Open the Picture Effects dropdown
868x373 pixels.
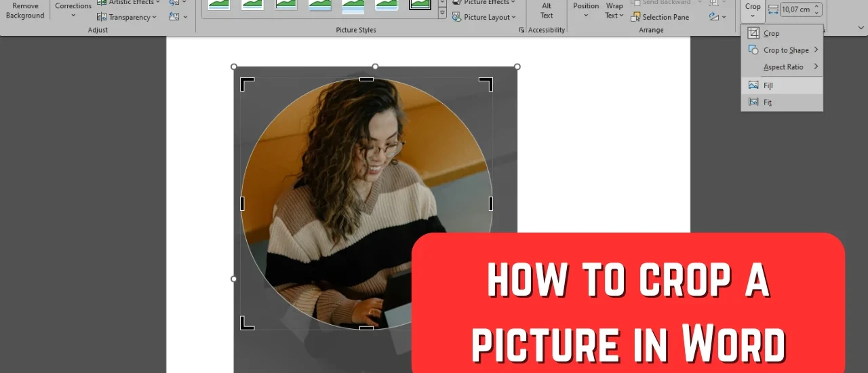point(485,2)
